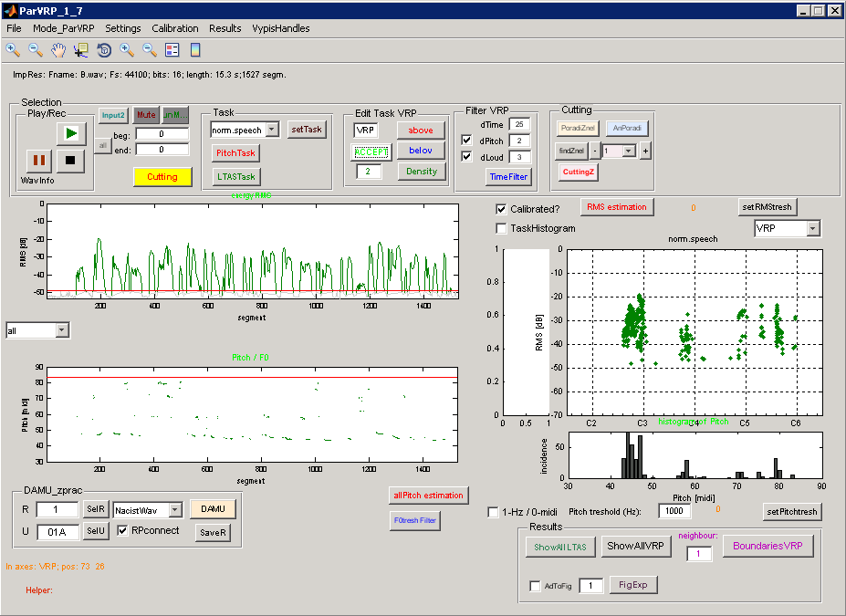Click the ShowAllVRP button
846x616 pixels.
coord(635,547)
